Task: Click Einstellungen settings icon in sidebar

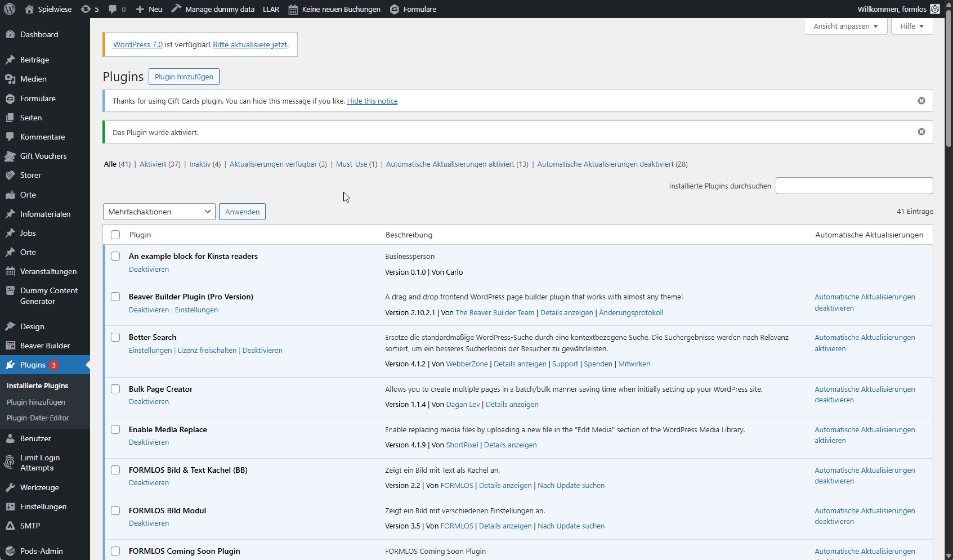Action: 10,506
